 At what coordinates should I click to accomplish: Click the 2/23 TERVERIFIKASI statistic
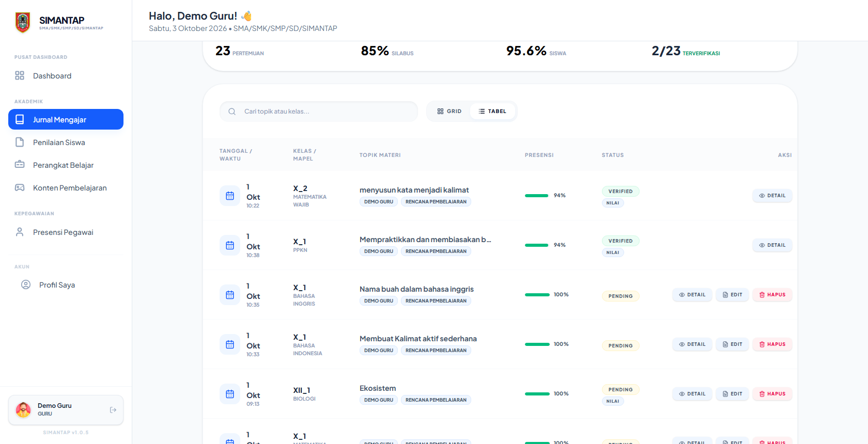[686, 51]
